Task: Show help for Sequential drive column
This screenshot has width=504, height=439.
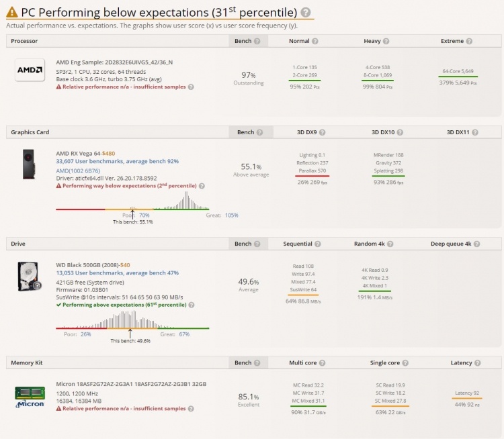Action: click(318, 244)
